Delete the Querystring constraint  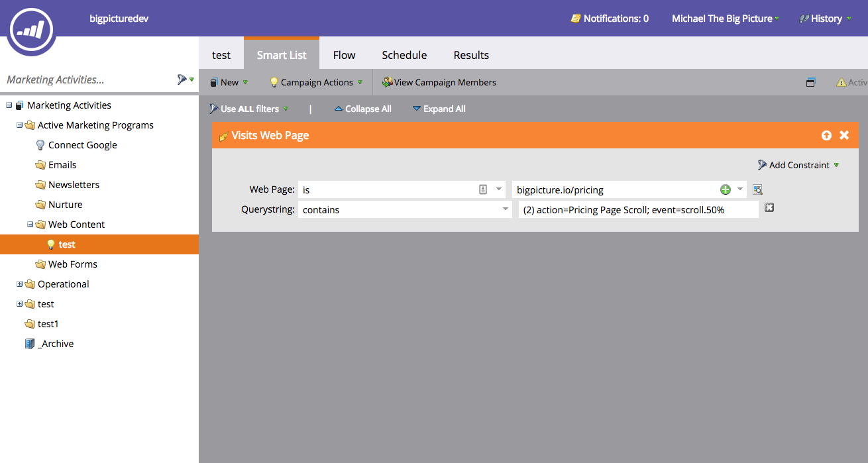pyautogui.click(x=769, y=208)
